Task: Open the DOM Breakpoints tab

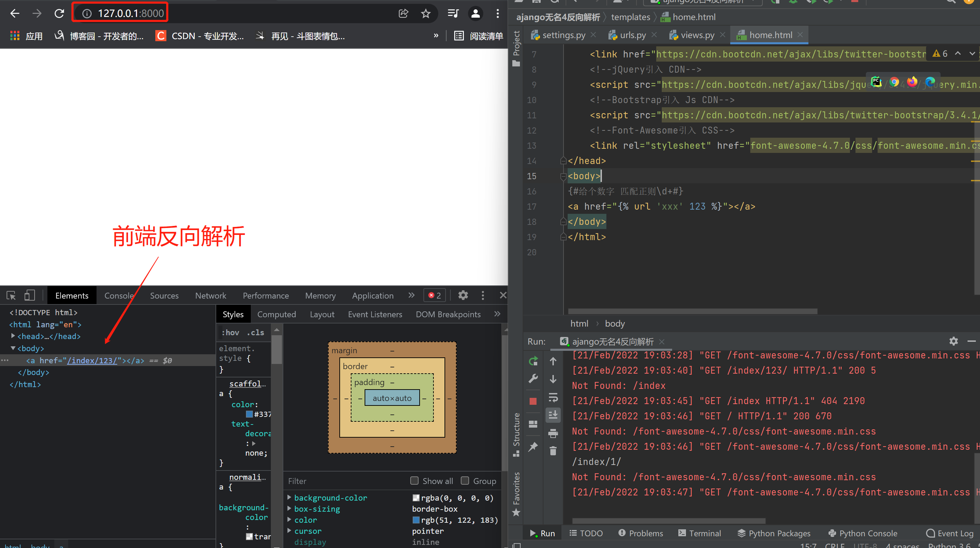Action: click(x=448, y=314)
